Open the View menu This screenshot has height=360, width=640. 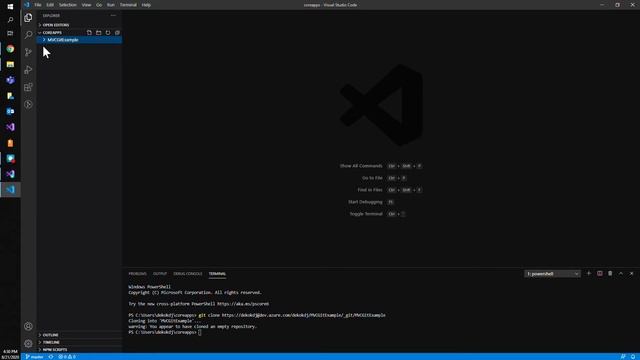point(87,5)
